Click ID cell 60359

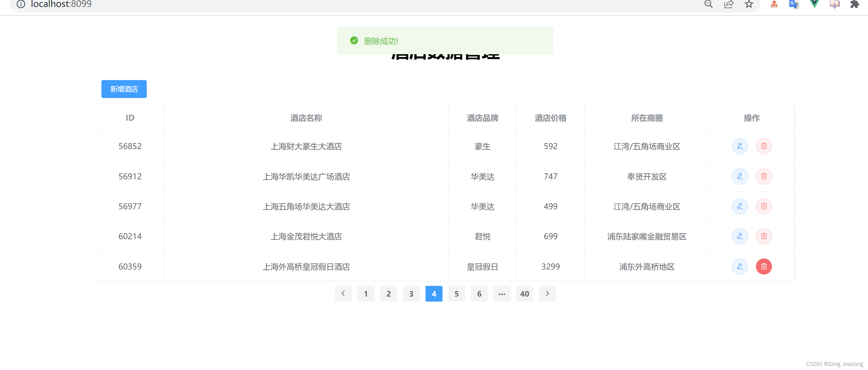coord(130,266)
